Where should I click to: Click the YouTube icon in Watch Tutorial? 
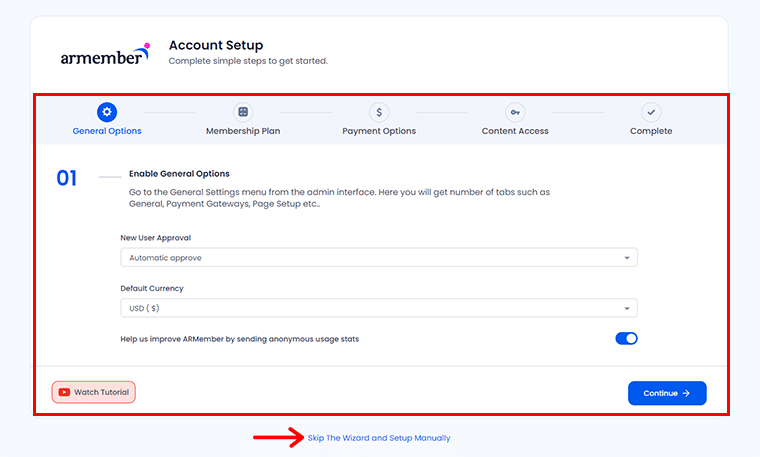(64, 392)
